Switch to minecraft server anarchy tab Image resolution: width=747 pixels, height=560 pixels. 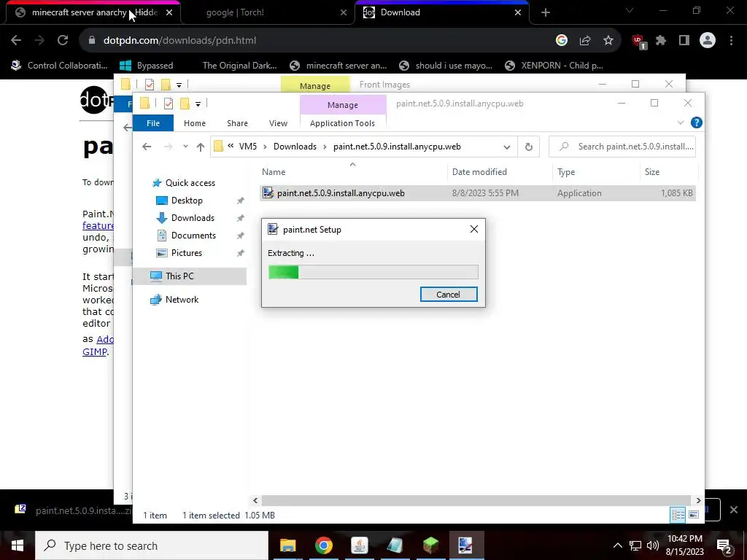(94, 12)
